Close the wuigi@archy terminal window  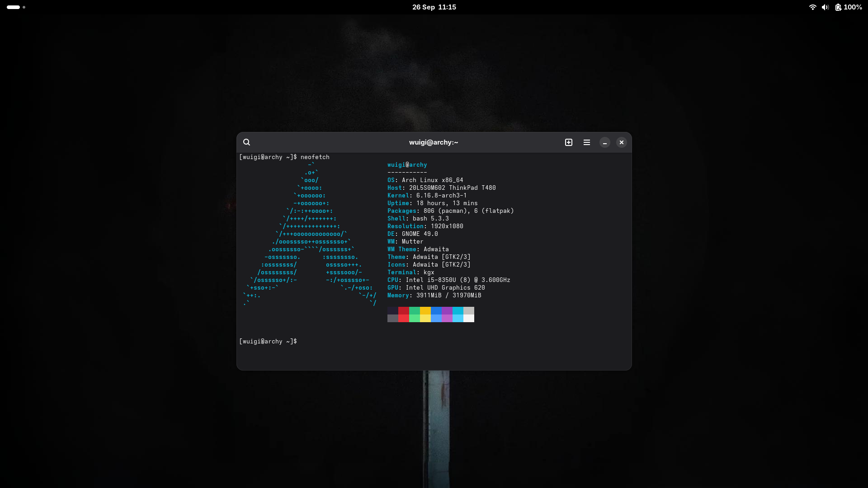coord(622,142)
